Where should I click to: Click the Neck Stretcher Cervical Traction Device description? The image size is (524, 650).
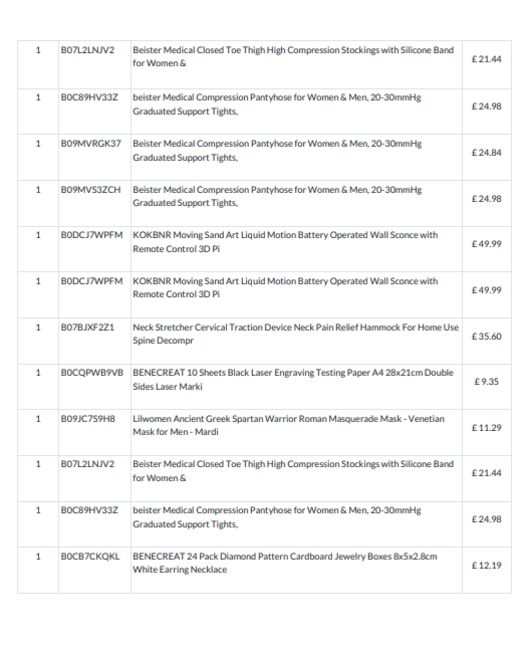tap(296, 334)
